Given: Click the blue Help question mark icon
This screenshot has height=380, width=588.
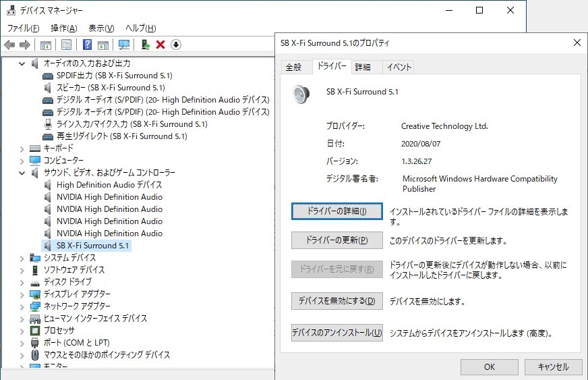Looking at the screenshot, I should pyautogui.click(x=87, y=45).
